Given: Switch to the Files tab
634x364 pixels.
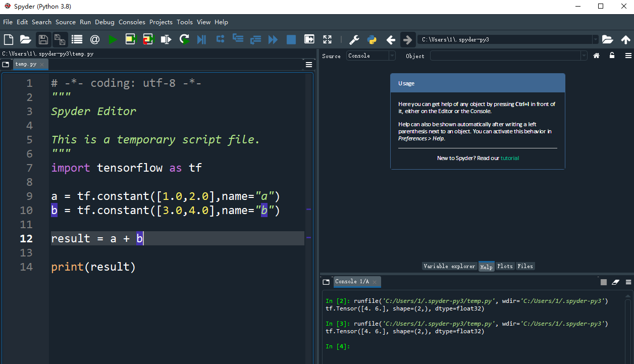Looking at the screenshot, I should point(525,266).
